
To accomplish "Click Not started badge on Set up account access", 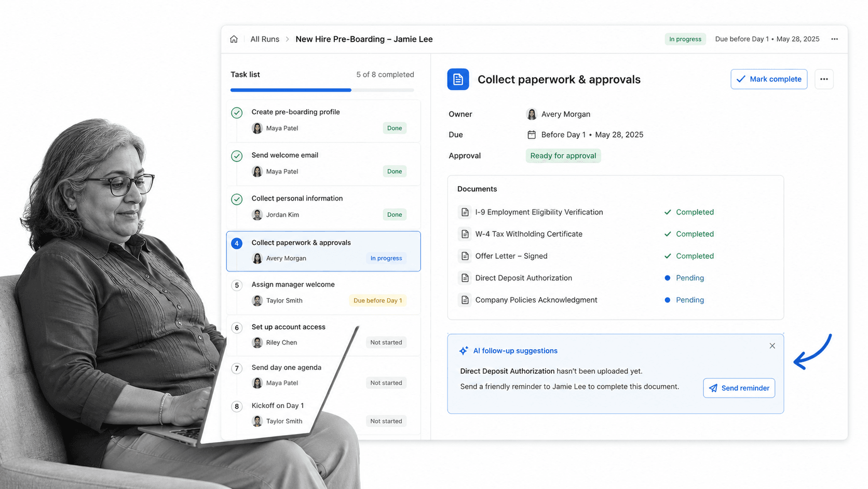I will [386, 342].
